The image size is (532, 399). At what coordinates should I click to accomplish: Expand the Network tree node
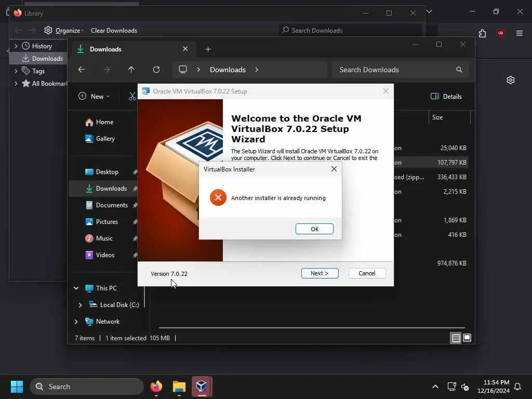click(76, 321)
